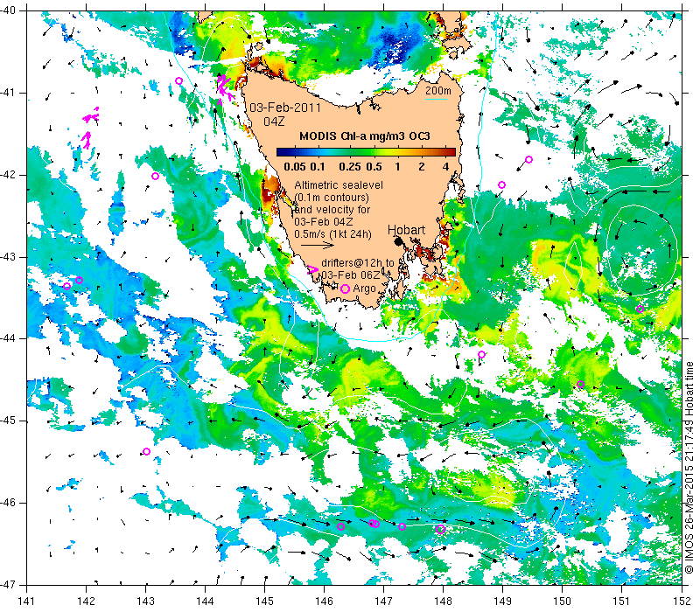Click the 142 longitude axis label
Screen dimensions: 700x612
coord(86,602)
